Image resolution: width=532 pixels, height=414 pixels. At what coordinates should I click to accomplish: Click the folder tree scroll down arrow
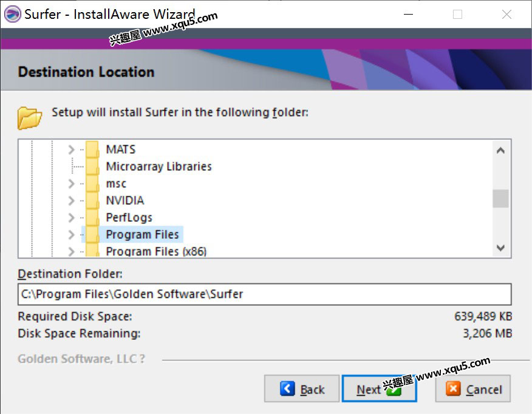(500, 248)
